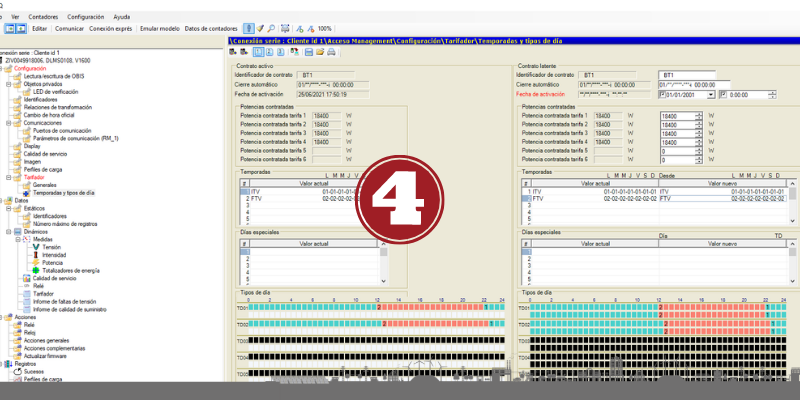Open Generales under Tarifador
This screenshot has height=400, width=800.
pos(45,185)
